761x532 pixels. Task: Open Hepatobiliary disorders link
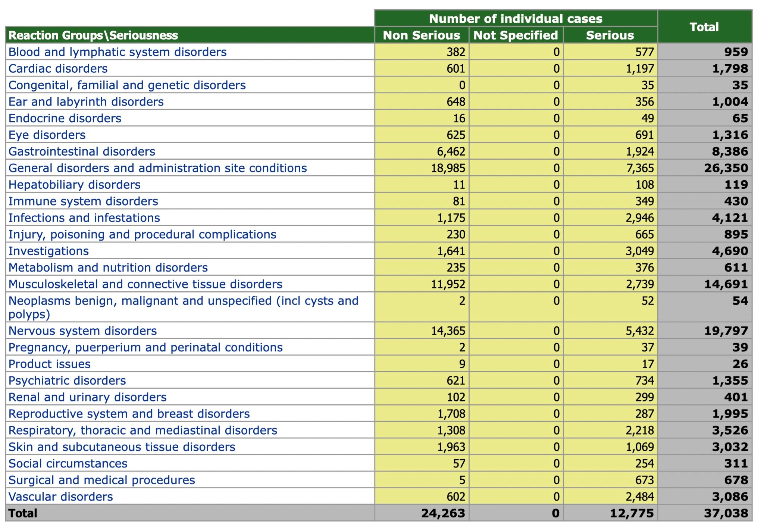[75, 185]
